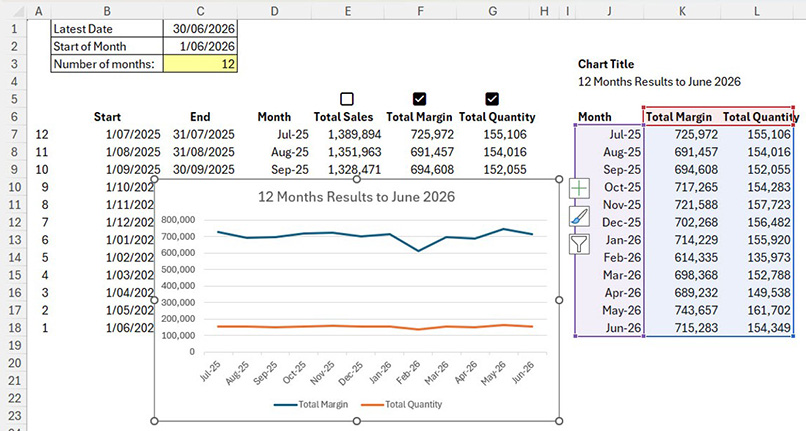Viewport: 806px width, 431px height.
Task: Click the start date cell 1/07/2025
Action: (x=107, y=134)
